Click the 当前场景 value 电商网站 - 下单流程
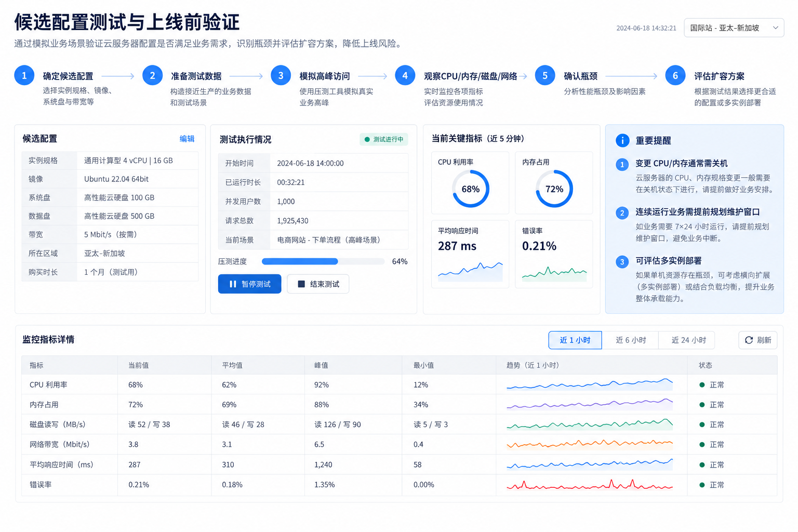 point(331,240)
